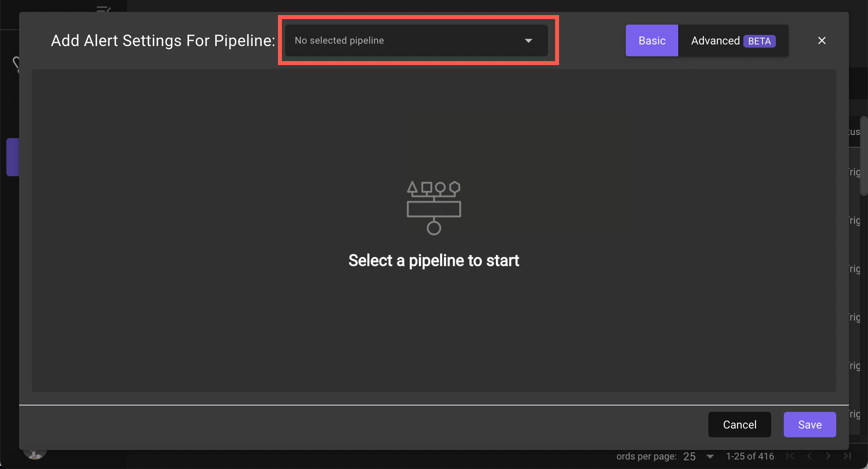Click the pipeline dropdown caret arrow
This screenshot has height=469, width=868.
[x=528, y=40]
